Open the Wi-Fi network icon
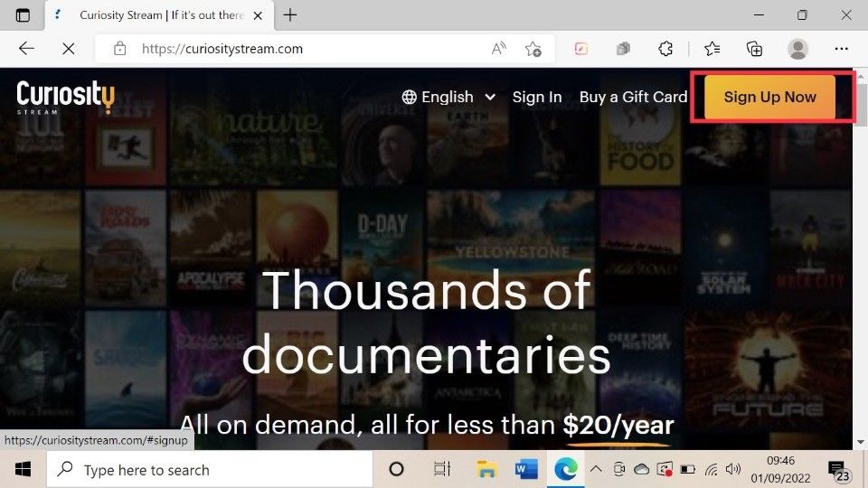This screenshot has width=868, height=488. (x=712, y=470)
